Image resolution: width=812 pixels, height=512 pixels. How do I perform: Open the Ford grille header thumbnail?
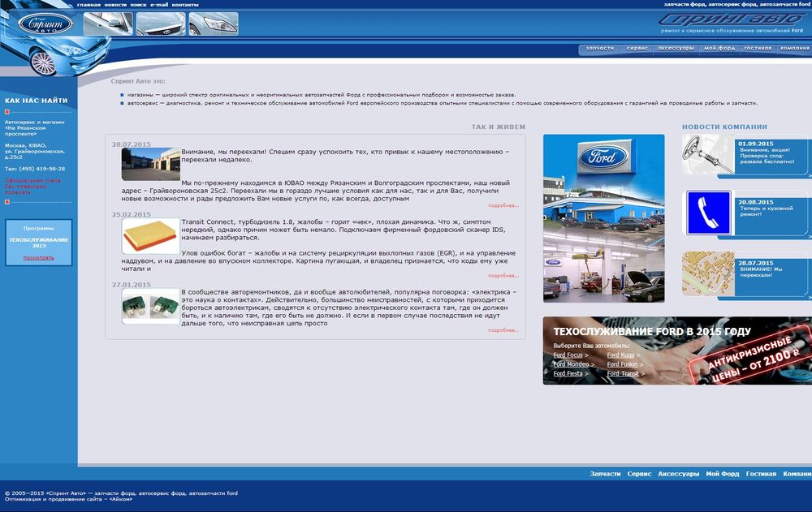pos(161,24)
